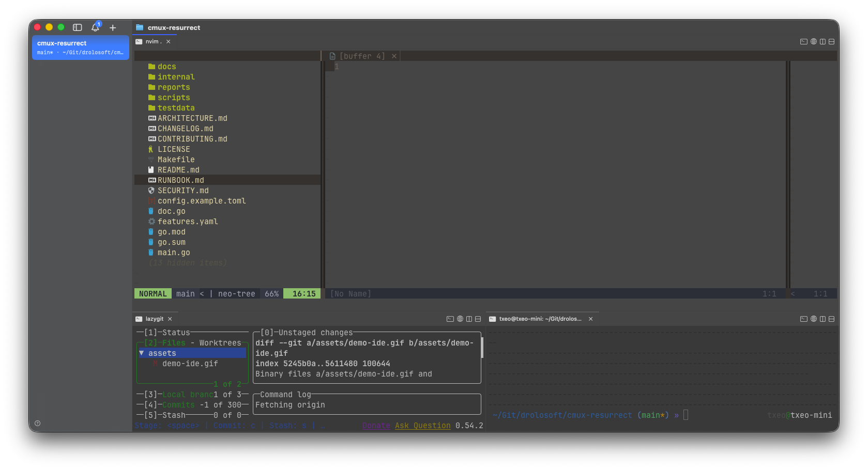Open new terminal in lazygit pane
The image size is (868, 470).
pyautogui.click(x=450, y=319)
